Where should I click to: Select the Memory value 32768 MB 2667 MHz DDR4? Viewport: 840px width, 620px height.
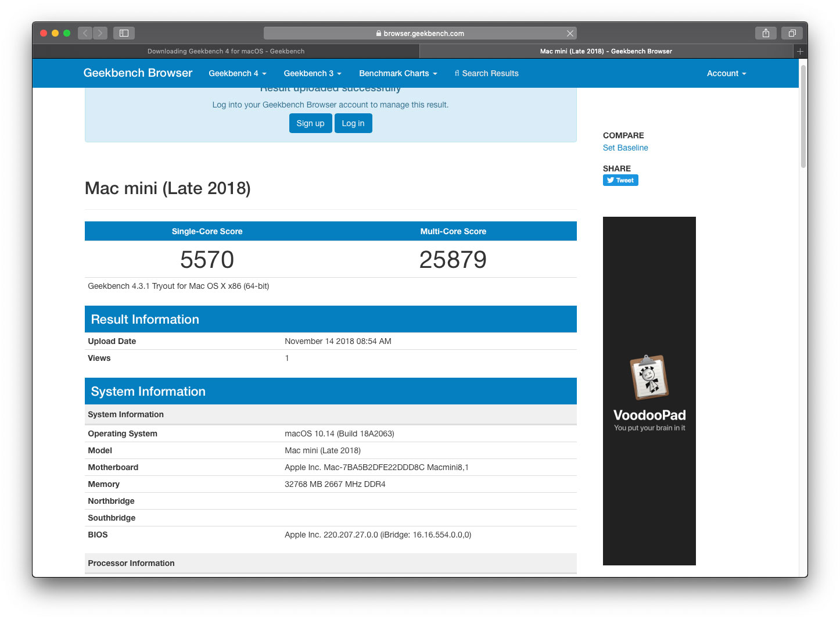(x=335, y=484)
